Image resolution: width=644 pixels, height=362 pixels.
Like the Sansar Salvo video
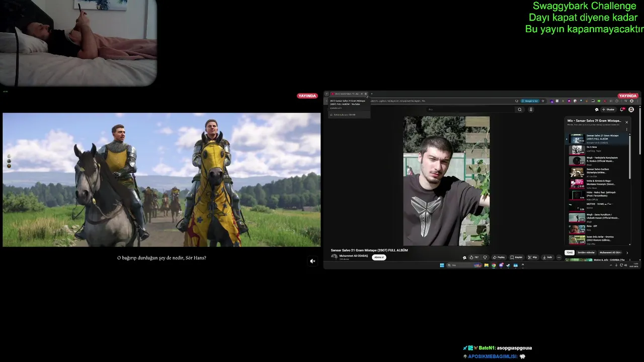[474, 257]
